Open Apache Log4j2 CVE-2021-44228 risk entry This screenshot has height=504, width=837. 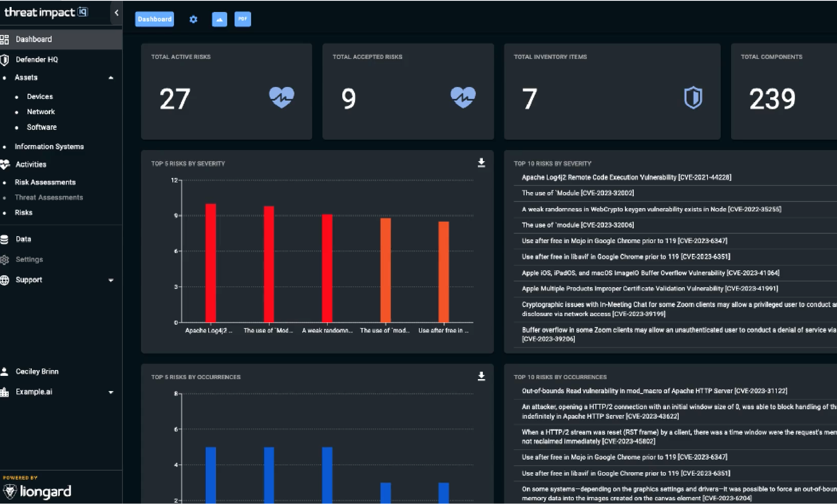click(626, 177)
